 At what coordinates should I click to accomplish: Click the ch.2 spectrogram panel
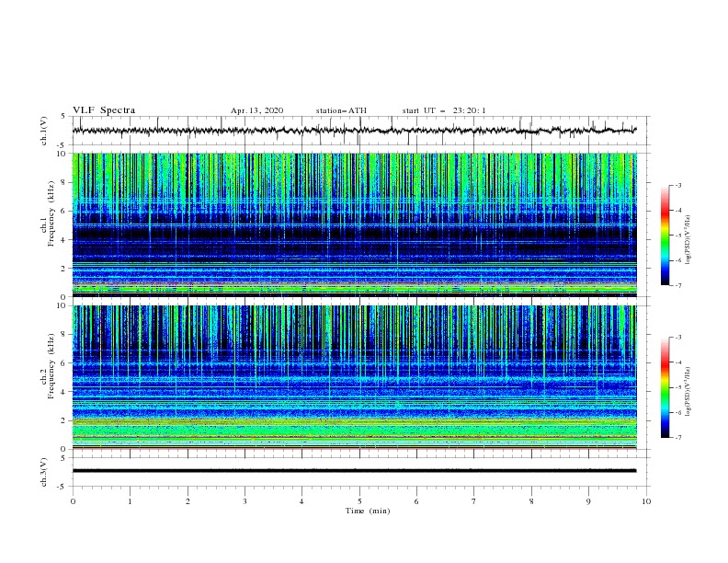tap(355, 377)
